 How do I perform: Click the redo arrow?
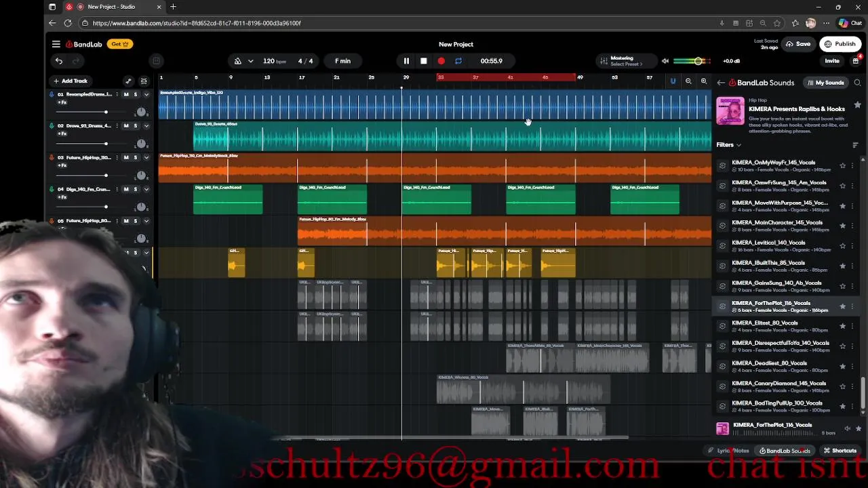pyautogui.click(x=76, y=61)
